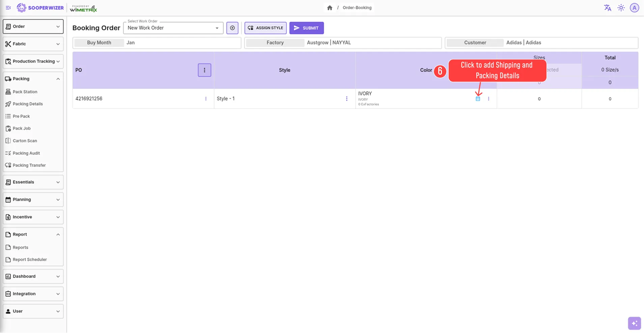Select the Packing Audit tool
644x333 pixels.
click(26, 153)
